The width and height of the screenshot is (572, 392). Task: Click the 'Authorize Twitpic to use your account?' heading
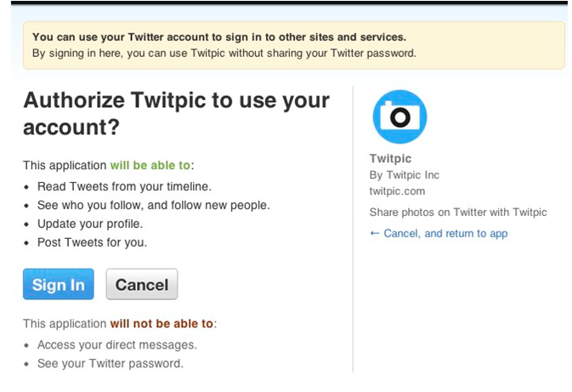pyautogui.click(x=177, y=113)
